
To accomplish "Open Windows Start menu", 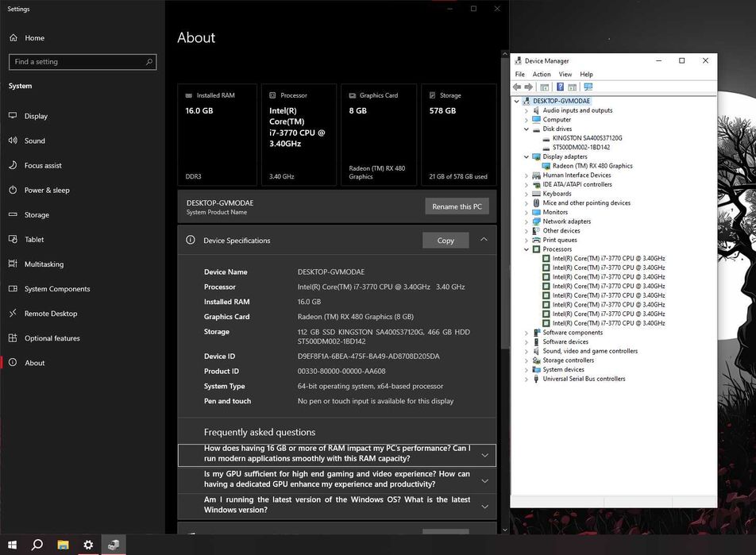I will [x=13, y=545].
